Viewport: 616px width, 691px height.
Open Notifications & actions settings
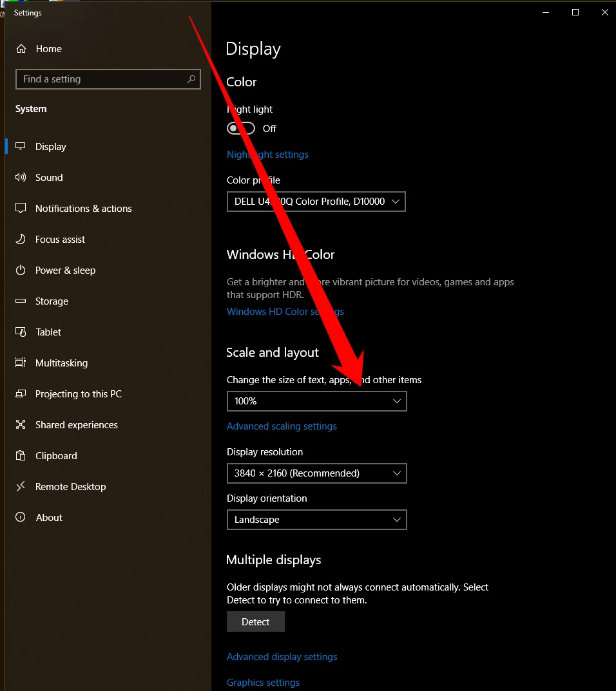coord(83,209)
